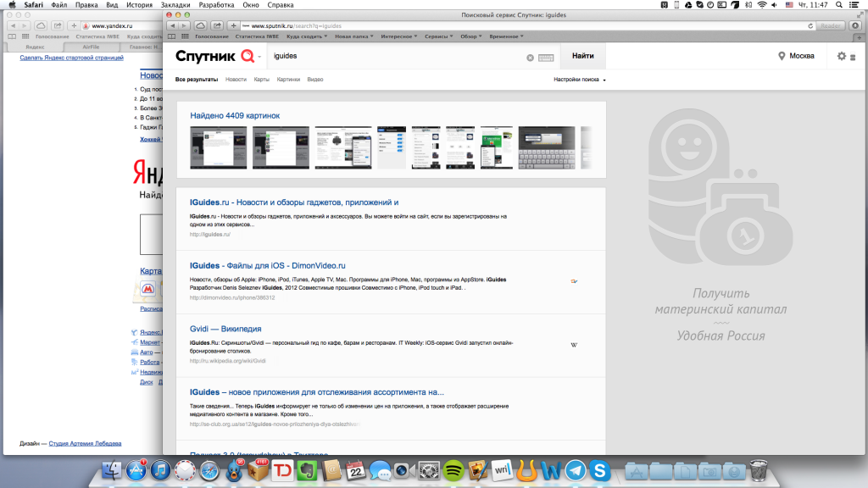
Task: Expand Новая папка bookmarks folder
Action: 353,36
